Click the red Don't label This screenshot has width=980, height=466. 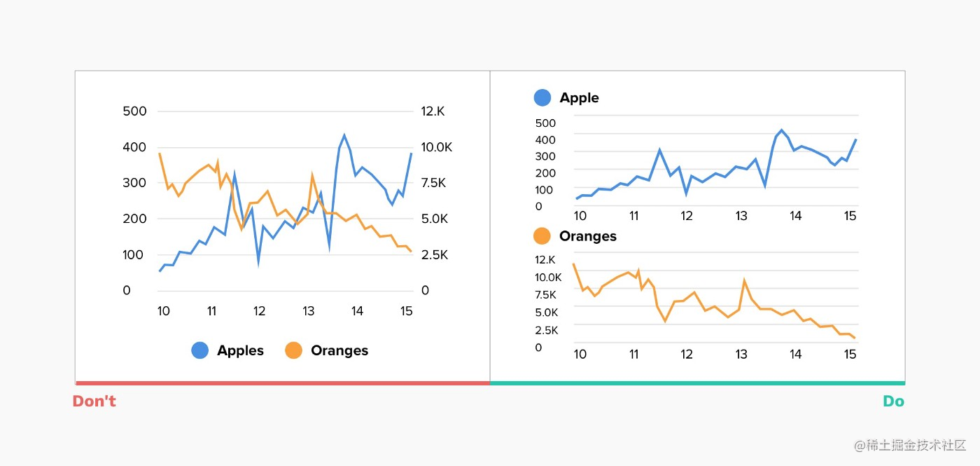click(x=94, y=402)
